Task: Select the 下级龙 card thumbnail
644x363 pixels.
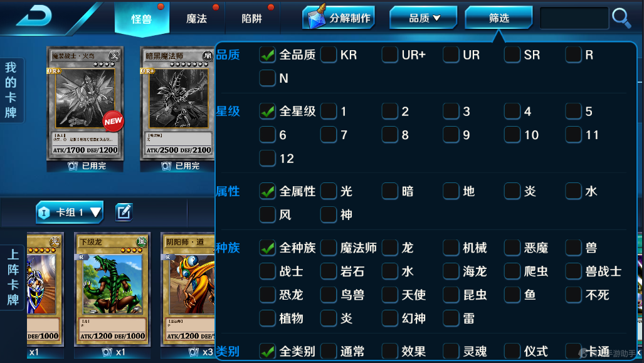Action: point(112,290)
